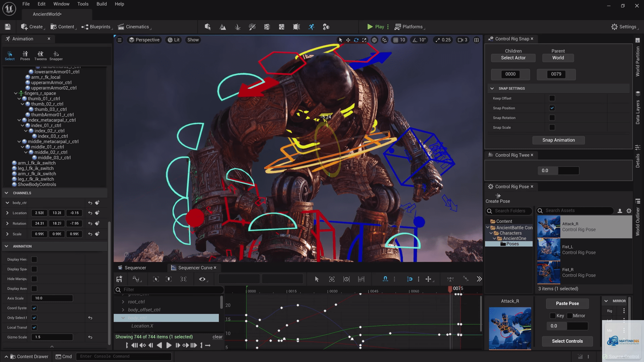
Task: Collapse fingers_r_space tree node
Action: point(16,93)
